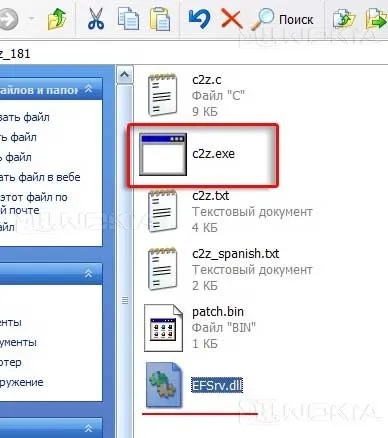Collapse the file and folder tasks panel
The image size is (388, 438).
pyautogui.click(x=88, y=89)
